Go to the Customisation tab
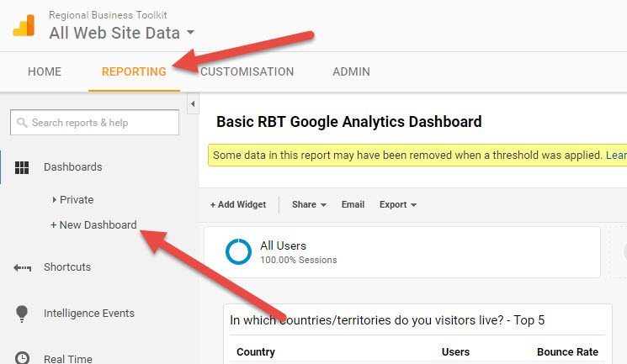Image resolution: width=627 pixels, height=364 pixels. pos(247,71)
